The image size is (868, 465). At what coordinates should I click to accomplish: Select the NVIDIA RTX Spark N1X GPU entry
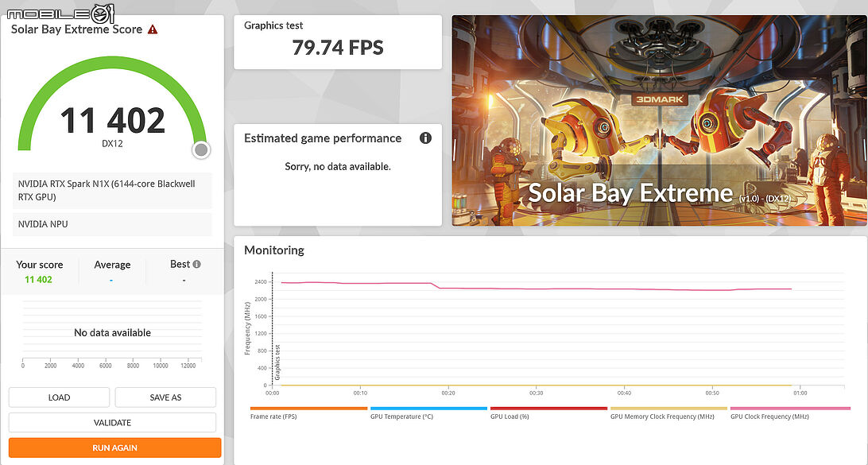click(112, 191)
